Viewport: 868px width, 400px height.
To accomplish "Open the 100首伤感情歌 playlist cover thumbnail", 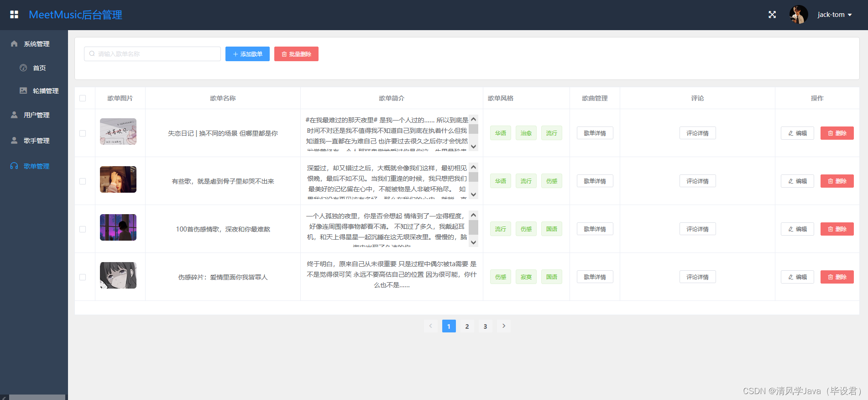I will coord(118,227).
